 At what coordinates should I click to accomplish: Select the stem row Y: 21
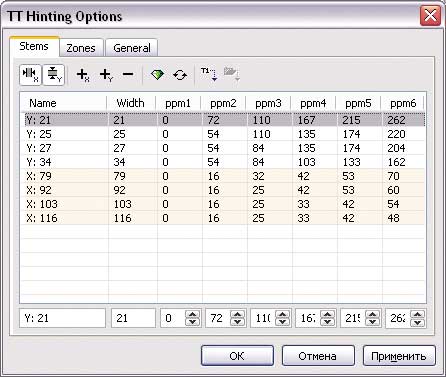click(x=225, y=120)
